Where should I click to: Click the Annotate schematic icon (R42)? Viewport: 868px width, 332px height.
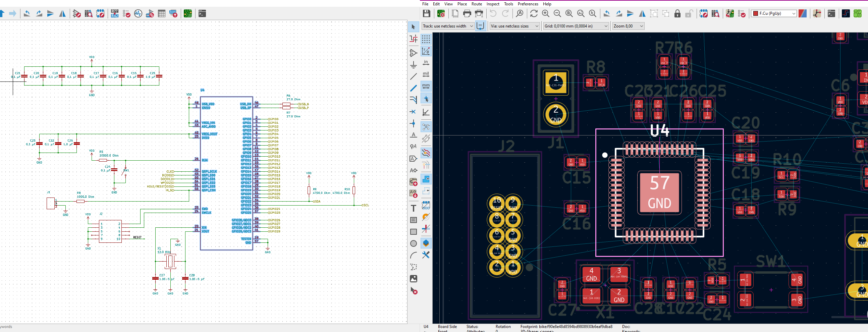[x=115, y=13]
